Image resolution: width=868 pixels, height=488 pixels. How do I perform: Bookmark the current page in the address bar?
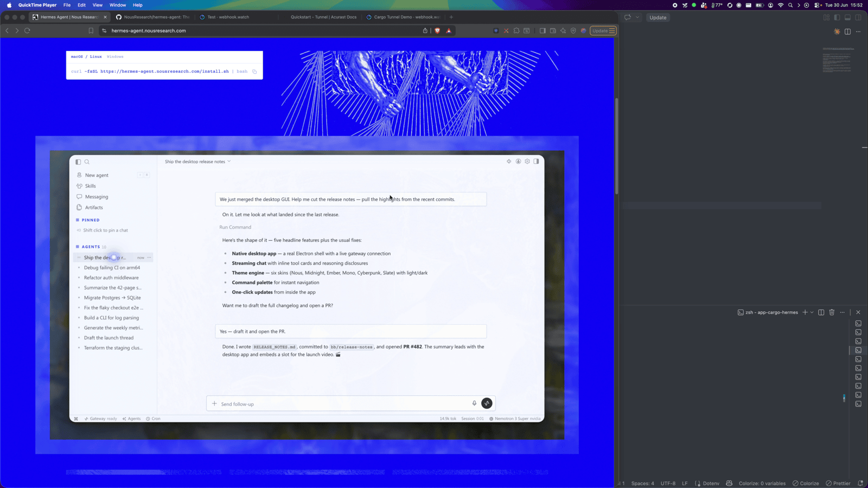point(91,31)
